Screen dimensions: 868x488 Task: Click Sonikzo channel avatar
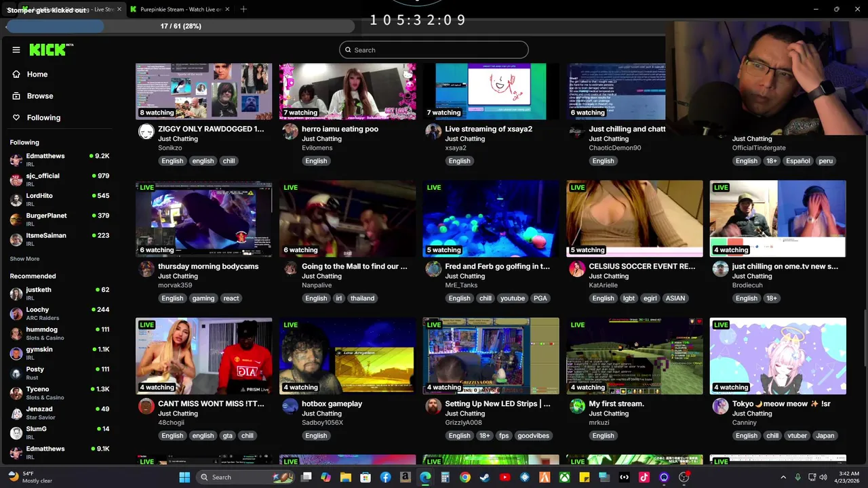coord(146,131)
